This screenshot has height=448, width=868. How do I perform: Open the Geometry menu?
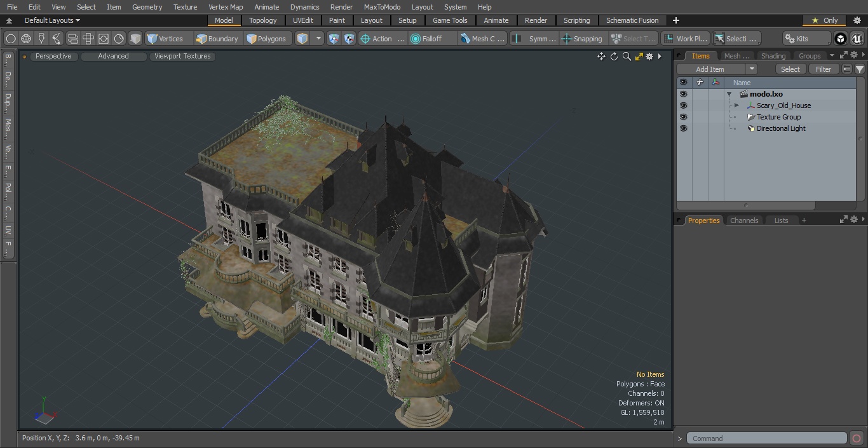(x=147, y=7)
